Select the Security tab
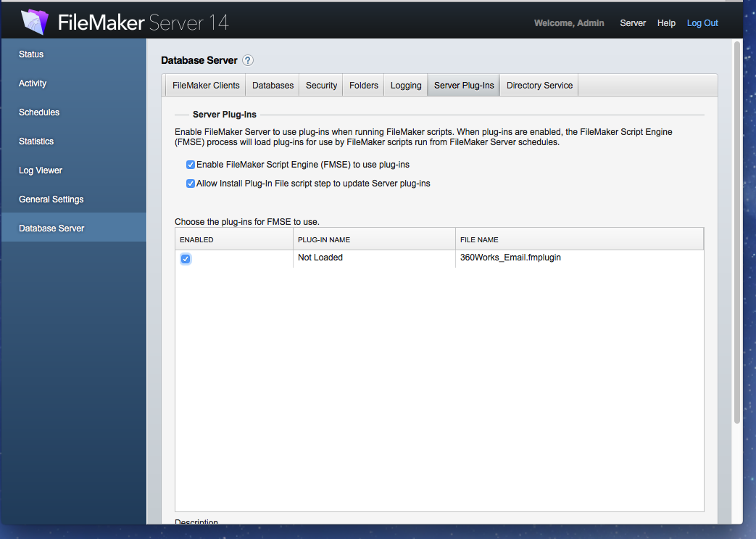The image size is (756, 539). pos(321,86)
